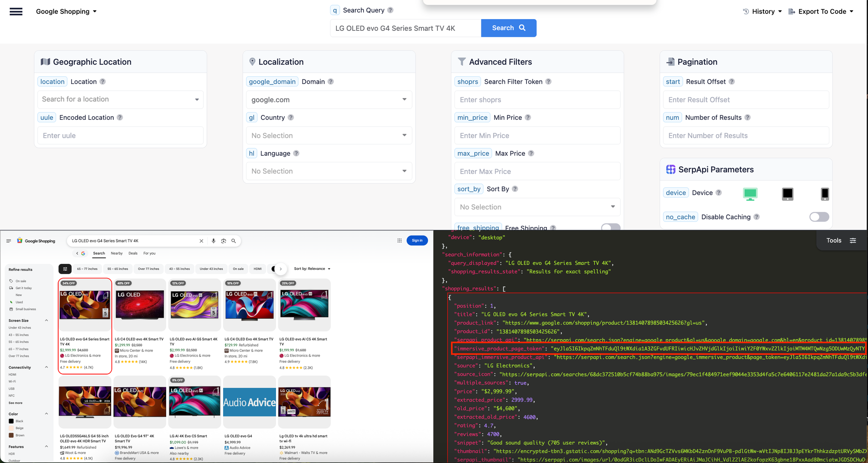
Task: Open the Search for a location dropdown
Action: pos(120,99)
